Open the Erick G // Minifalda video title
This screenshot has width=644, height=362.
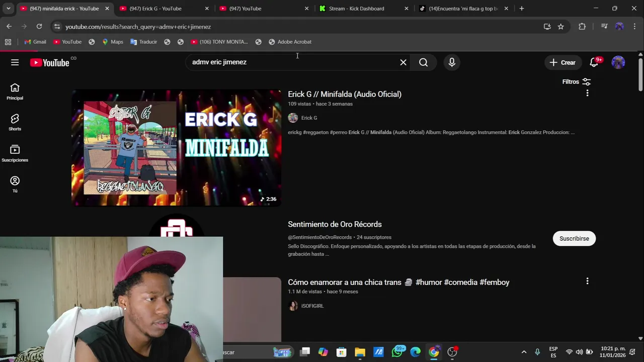tap(345, 94)
